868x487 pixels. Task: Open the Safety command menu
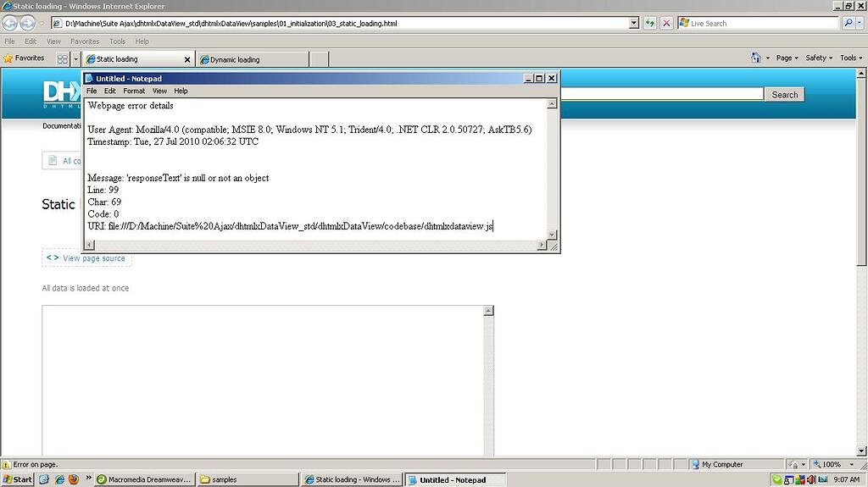click(819, 58)
